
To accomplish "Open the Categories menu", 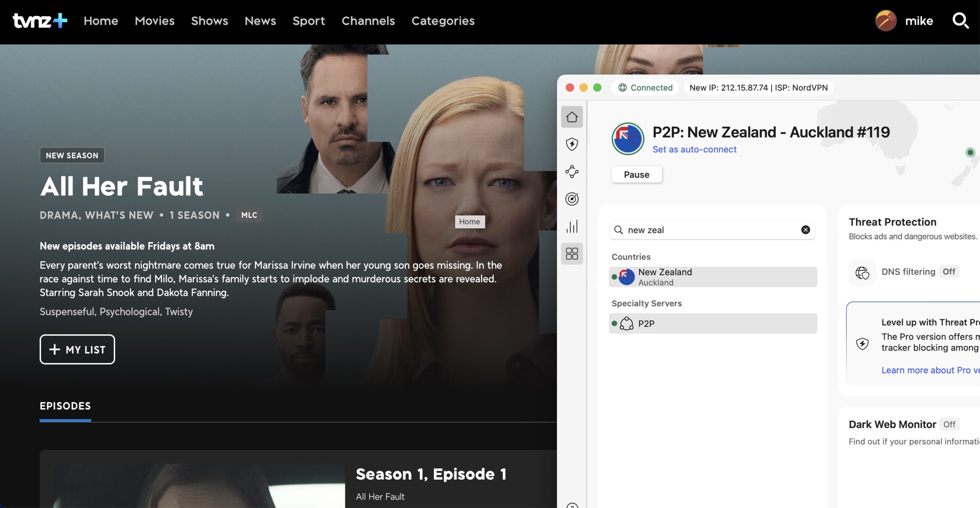I will (x=443, y=21).
